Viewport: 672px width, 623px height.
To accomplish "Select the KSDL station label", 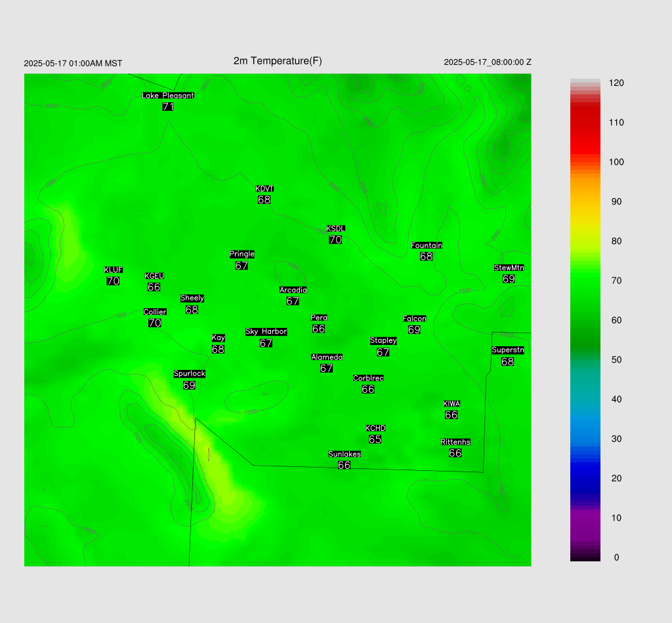I will coord(335,229).
